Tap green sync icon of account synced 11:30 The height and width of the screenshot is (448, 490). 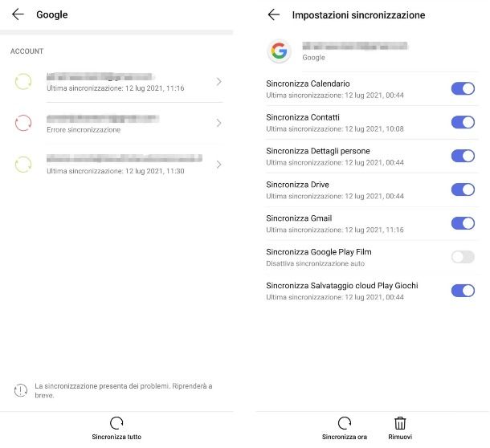pos(23,165)
